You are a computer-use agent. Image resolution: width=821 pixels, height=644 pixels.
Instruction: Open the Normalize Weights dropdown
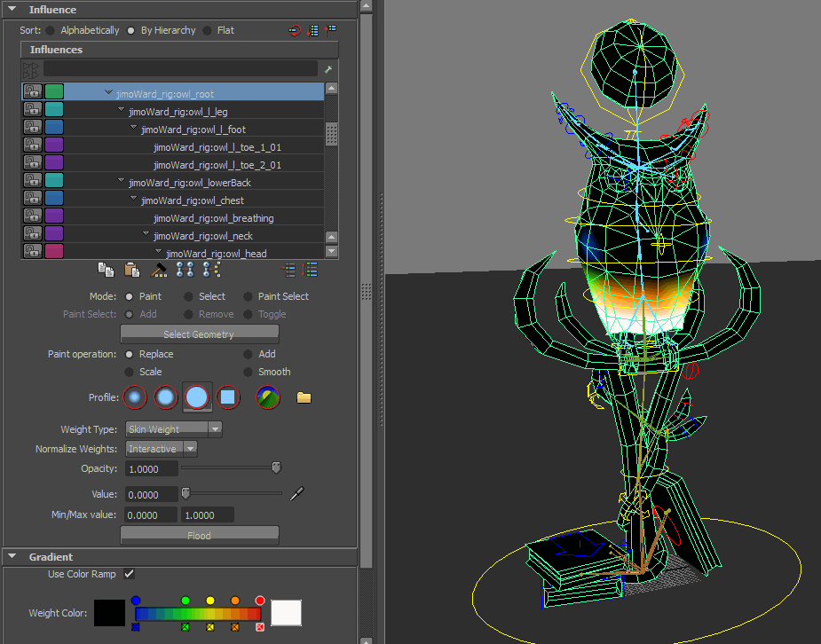click(162, 449)
